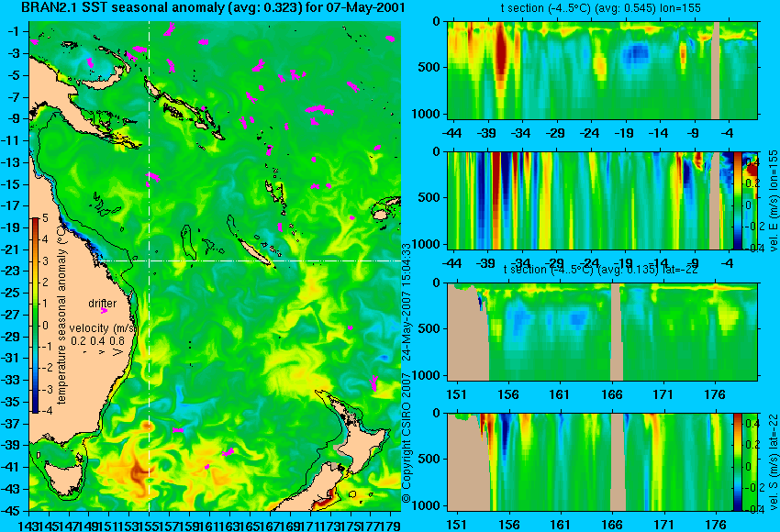Screen dimensions: 780x532
Task: Click the 'vel. E (m/s) lon=155' label
Action: point(773,200)
